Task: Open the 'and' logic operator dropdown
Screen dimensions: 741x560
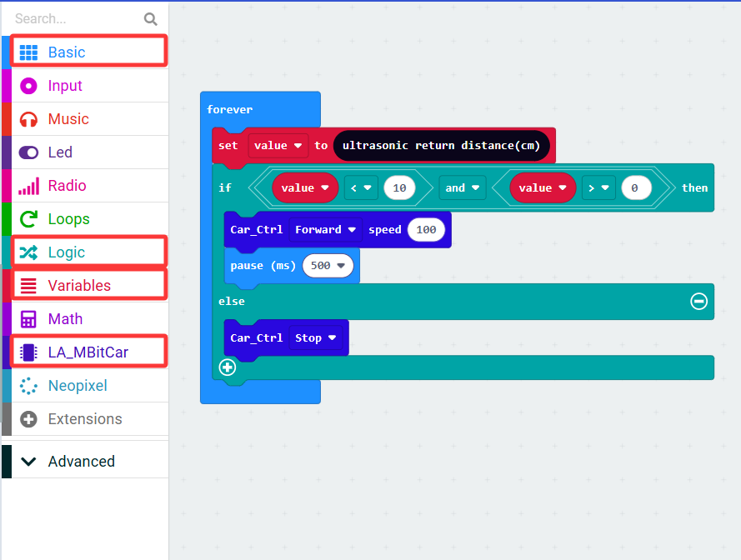Action: tap(462, 188)
